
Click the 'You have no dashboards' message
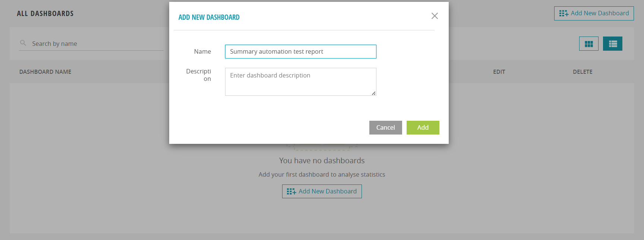click(322, 161)
